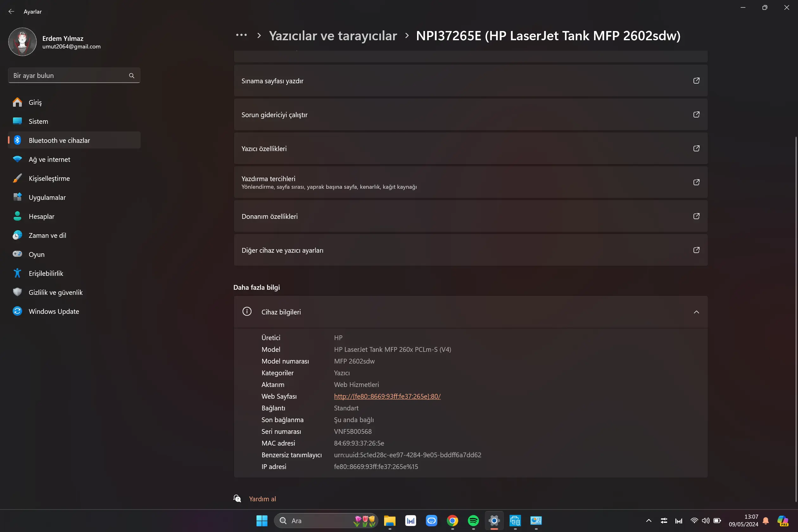Open Spotify from the taskbar

[473, 521]
